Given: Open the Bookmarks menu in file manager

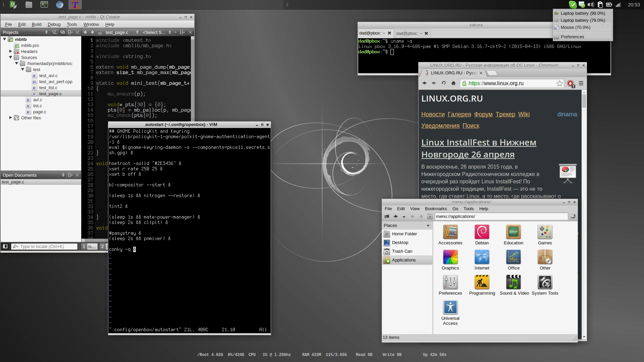Looking at the screenshot, I should [436, 208].
